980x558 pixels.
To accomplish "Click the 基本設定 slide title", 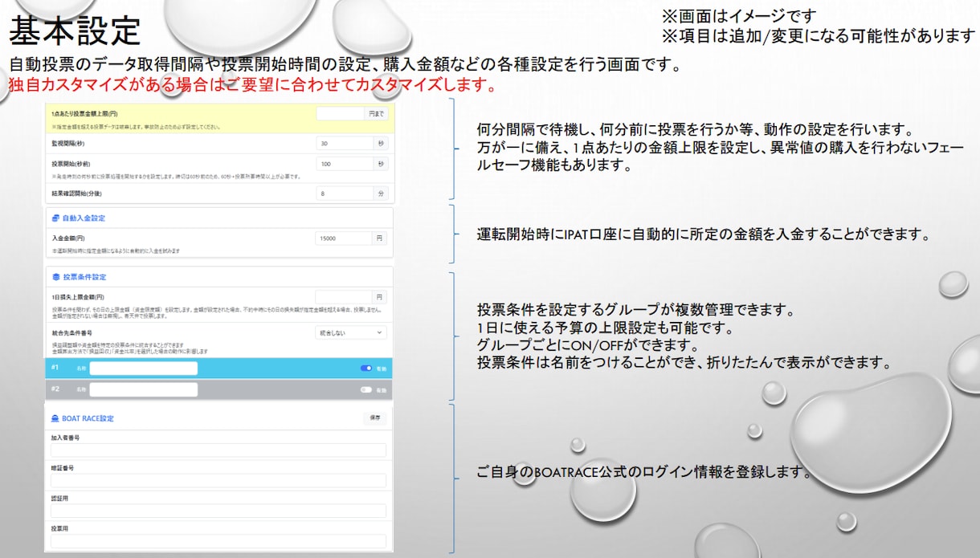I will click(x=75, y=31).
